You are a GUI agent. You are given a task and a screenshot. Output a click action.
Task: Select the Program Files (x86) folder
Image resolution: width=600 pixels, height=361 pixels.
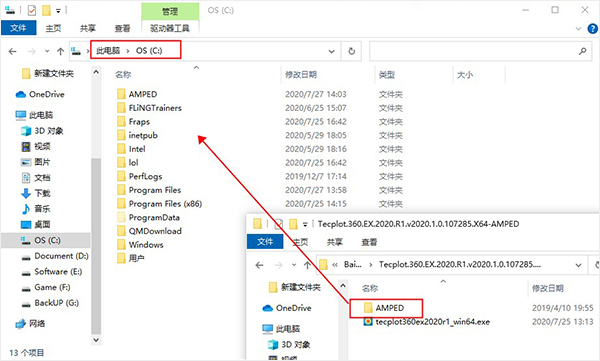click(x=160, y=204)
